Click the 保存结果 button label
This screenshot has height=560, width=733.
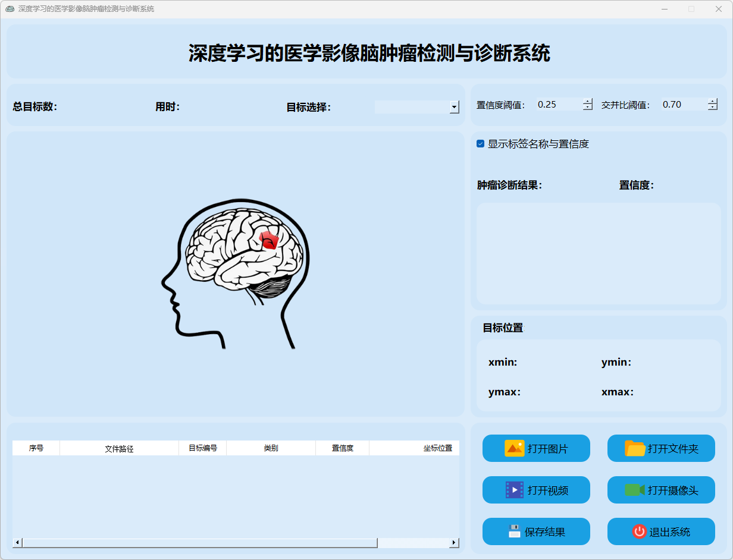[545, 532]
